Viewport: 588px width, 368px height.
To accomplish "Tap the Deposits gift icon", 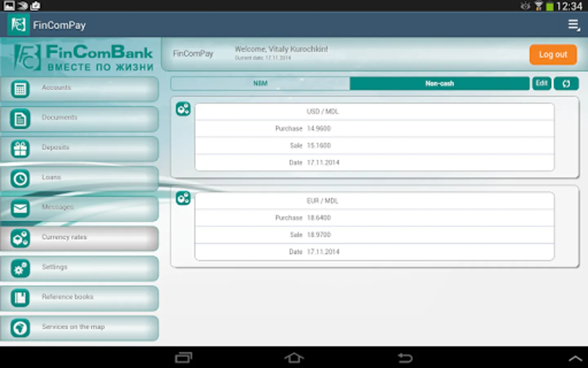I will [20, 149].
